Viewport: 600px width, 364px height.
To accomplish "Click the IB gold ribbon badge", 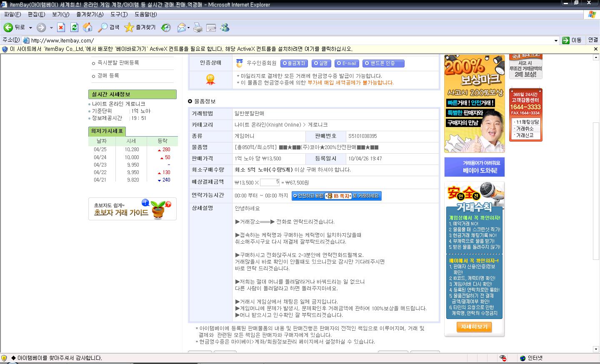I will tap(210, 80).
